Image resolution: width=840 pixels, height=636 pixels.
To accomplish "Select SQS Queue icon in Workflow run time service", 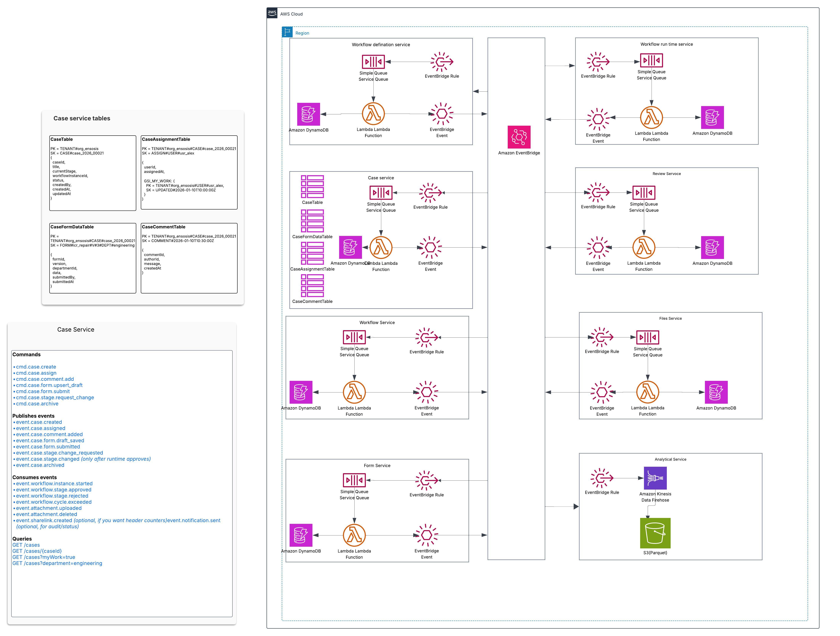I will [x=651, y=60].
